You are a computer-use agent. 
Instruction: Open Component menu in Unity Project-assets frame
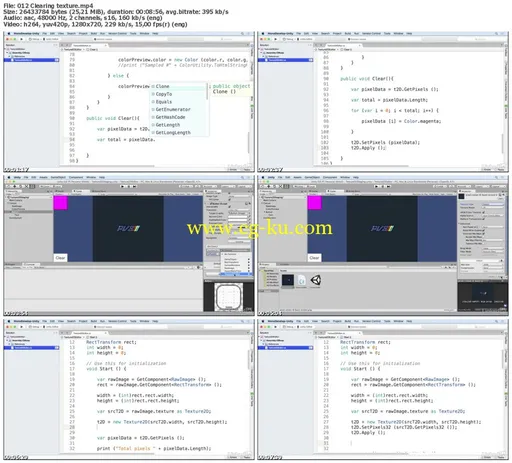tap(330, 177)
